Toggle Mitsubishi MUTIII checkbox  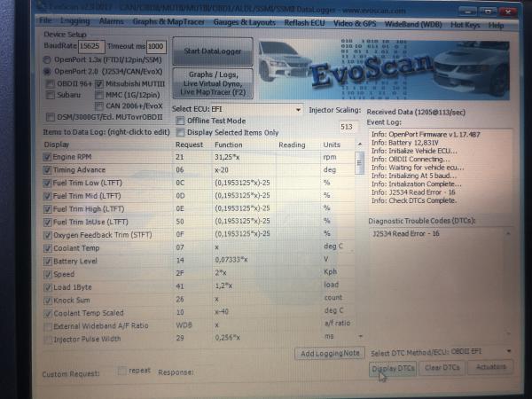tap(99, 83)
